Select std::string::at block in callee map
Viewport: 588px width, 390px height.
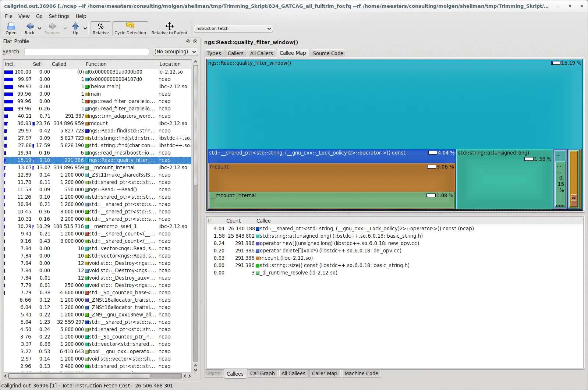pyautogui.click(x=504, y=180)
